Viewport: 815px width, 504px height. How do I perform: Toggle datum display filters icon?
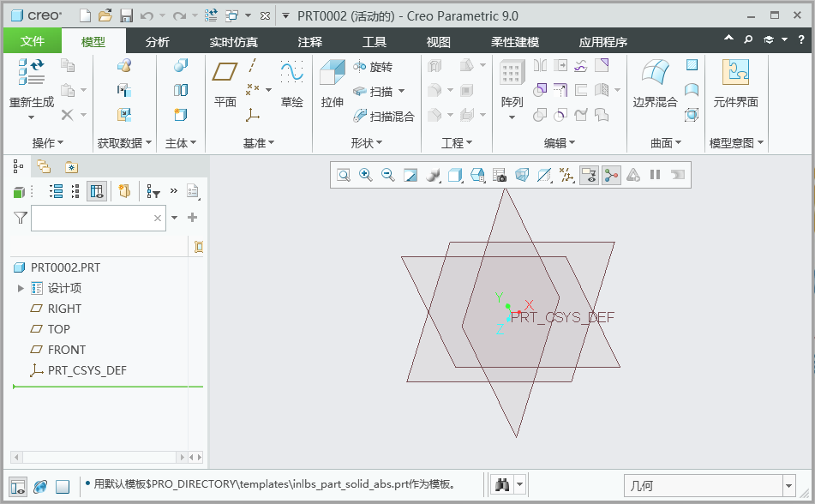coord(566,175)
